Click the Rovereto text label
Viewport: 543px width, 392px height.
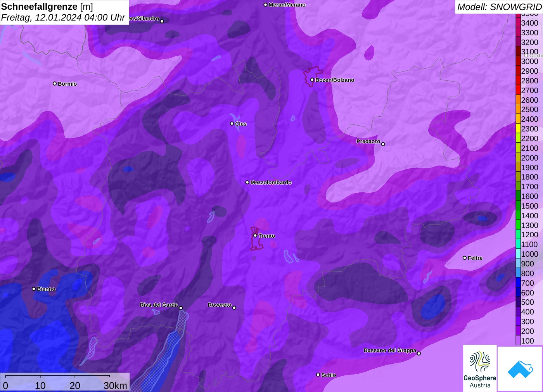[x=220, y=305]
